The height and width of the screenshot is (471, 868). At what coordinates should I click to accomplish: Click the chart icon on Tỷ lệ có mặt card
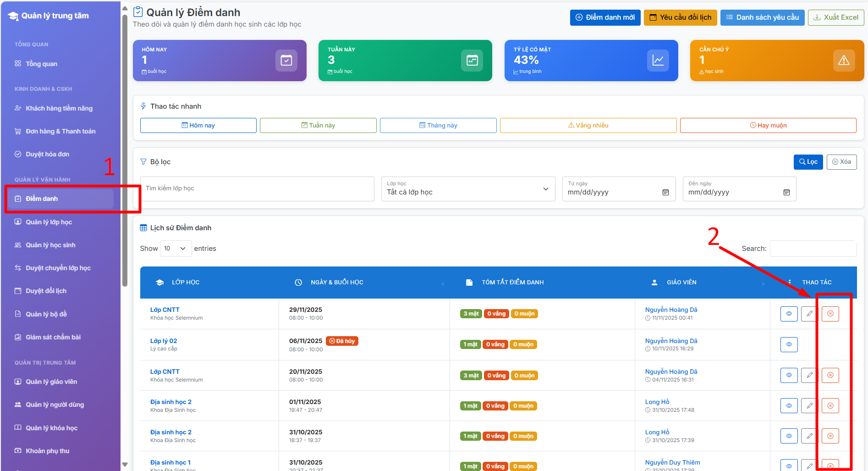point(658,60)
